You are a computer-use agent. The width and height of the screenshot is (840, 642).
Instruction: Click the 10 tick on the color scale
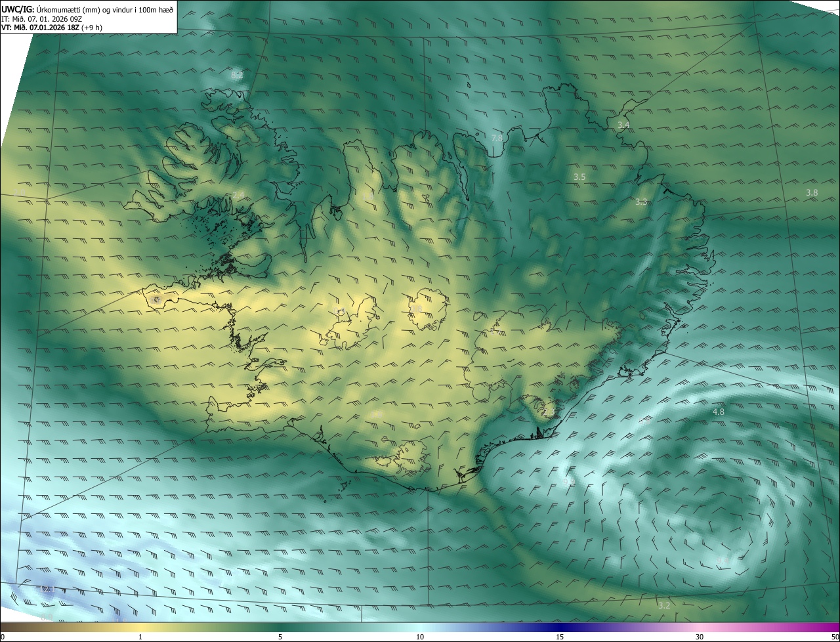tap(420, 637)
